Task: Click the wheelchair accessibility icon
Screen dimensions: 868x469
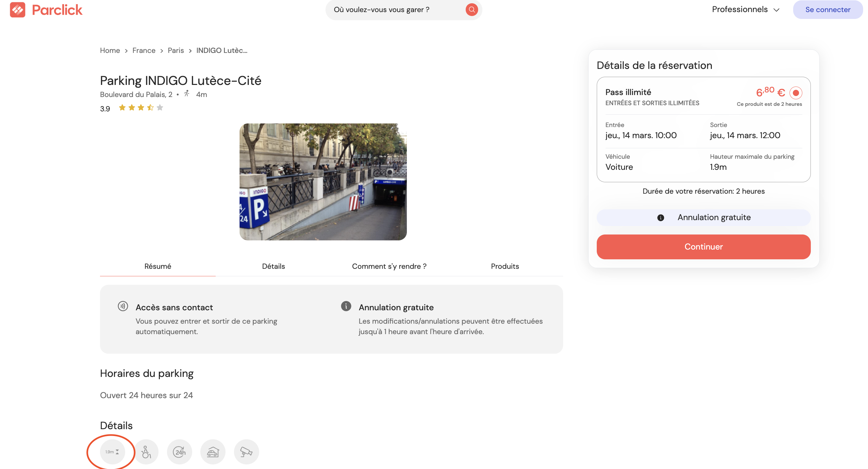Action: [146, 451]
